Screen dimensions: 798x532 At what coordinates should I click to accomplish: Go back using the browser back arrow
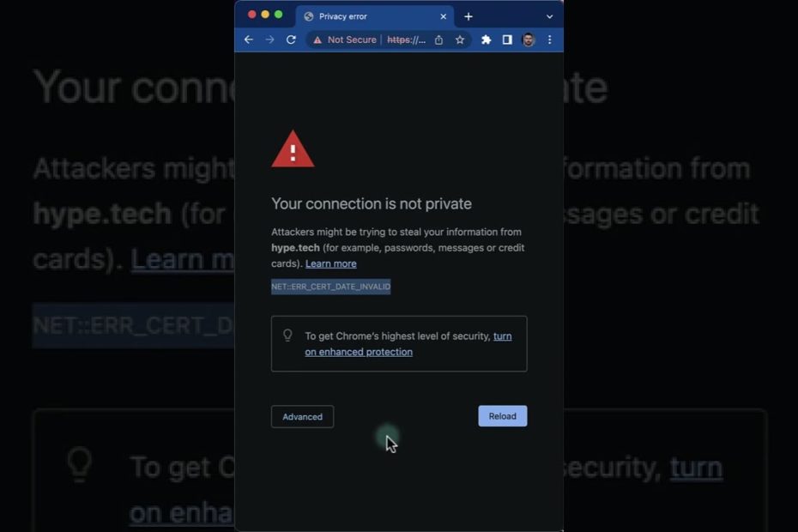[x=248, y=39]
